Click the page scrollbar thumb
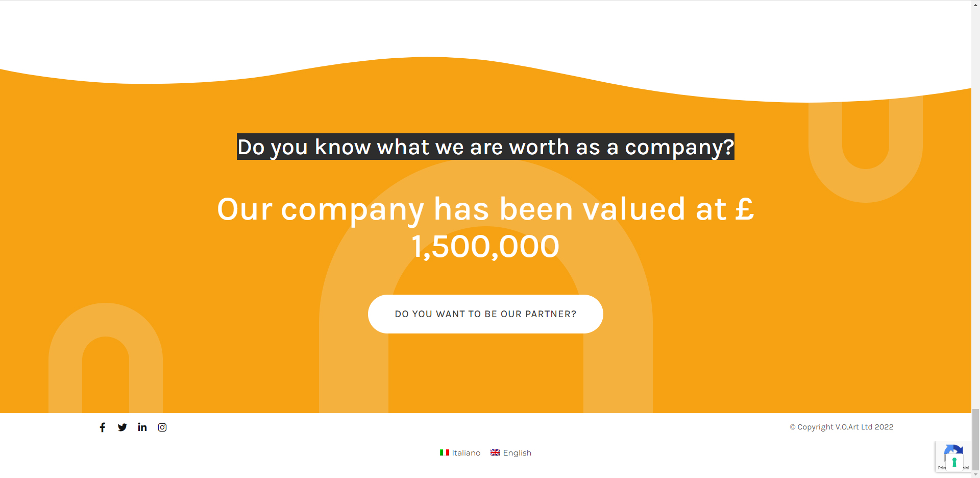The height and width of the screenshot is (478, 980). point(975,439)
